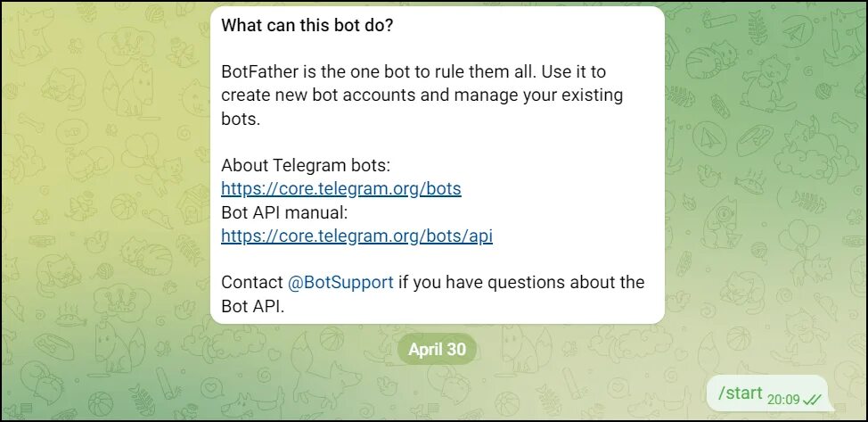Click "if you have questions about the" text
This screenshot has width=868, height=422.
coord(521,282)
